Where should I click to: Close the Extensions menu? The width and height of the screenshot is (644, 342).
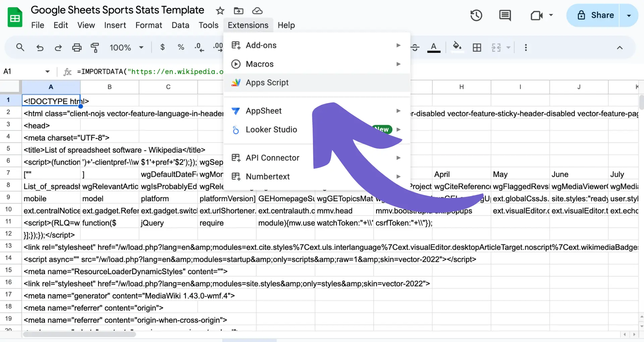248,25
